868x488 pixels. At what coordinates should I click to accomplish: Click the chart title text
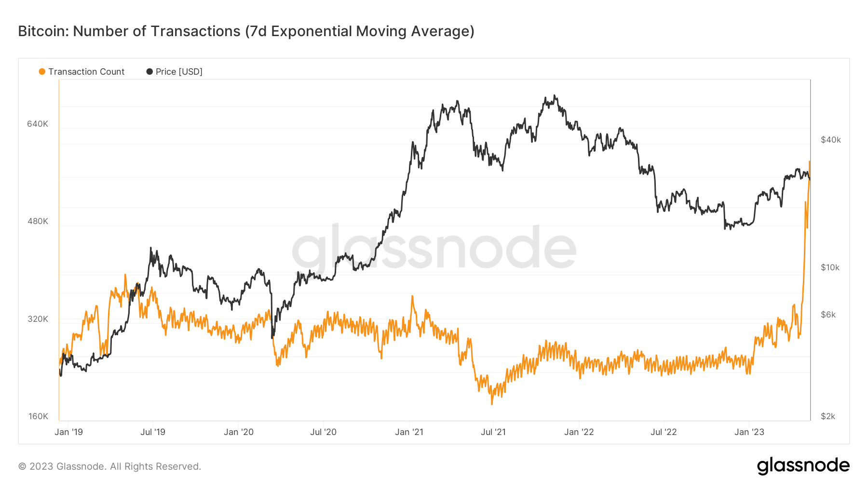pyautogui.click(x=246, y=31)
